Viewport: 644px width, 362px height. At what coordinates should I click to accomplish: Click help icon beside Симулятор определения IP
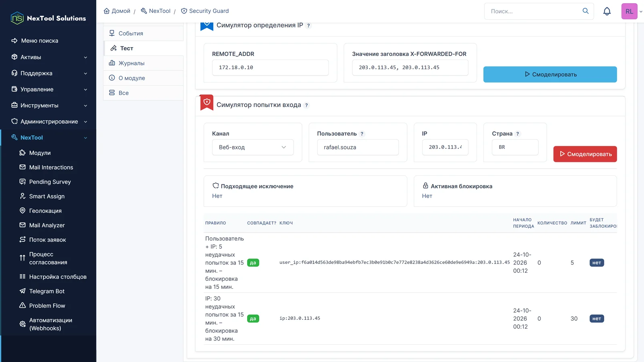pyautogui.click(x=309, y=26)
